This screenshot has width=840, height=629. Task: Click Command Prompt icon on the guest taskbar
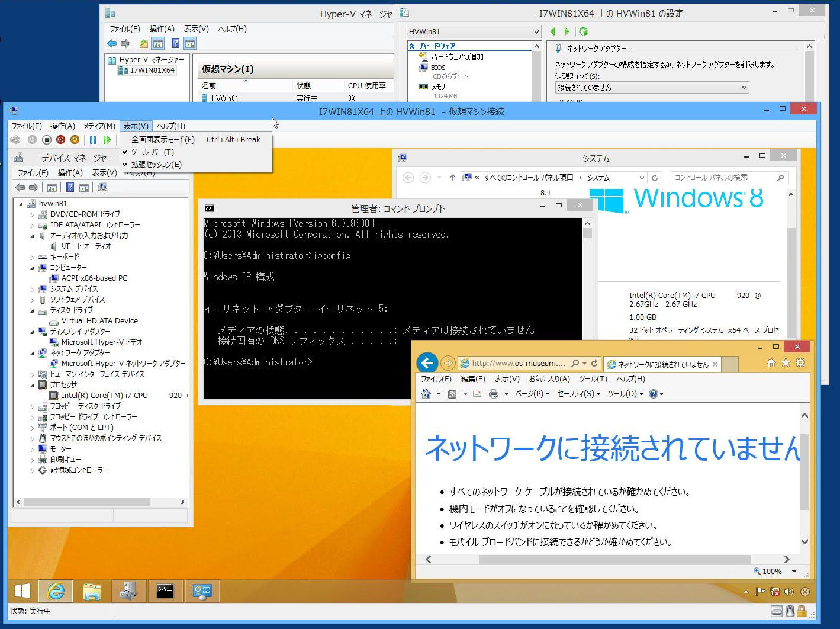coord(165,591)
